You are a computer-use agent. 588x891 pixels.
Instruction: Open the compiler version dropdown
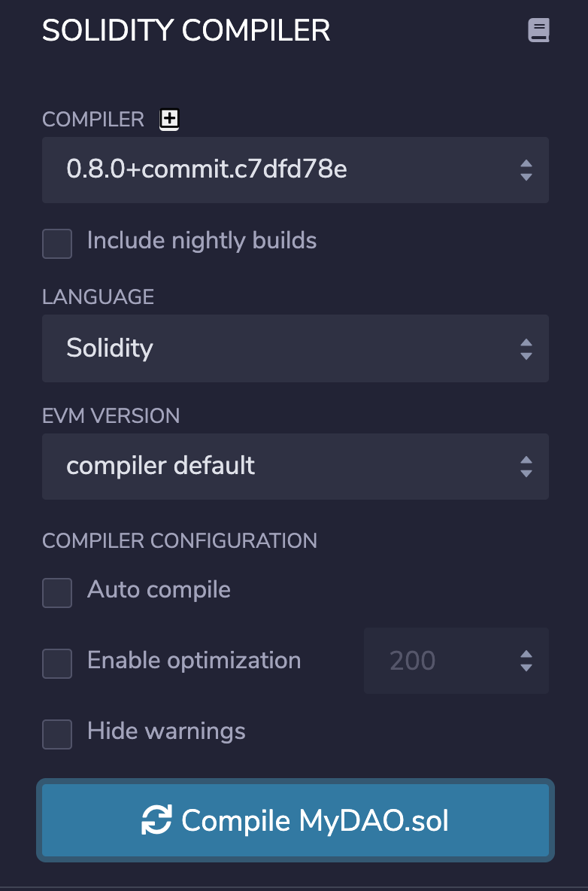tap(296, 170)
